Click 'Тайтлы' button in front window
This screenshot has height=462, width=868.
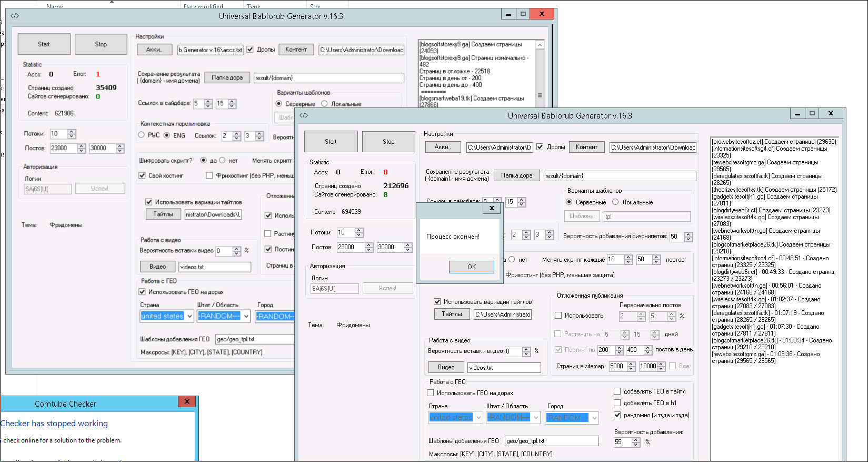[x=452, y=314]
